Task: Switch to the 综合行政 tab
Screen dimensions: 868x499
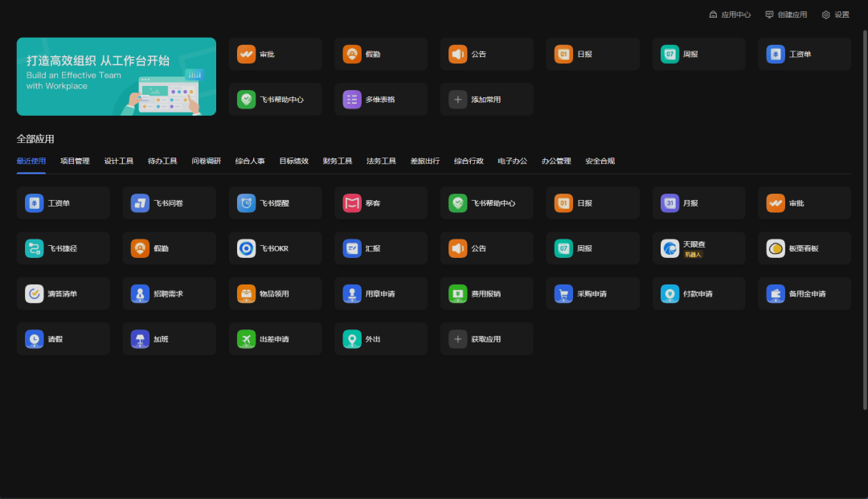Action: point(469,161)
